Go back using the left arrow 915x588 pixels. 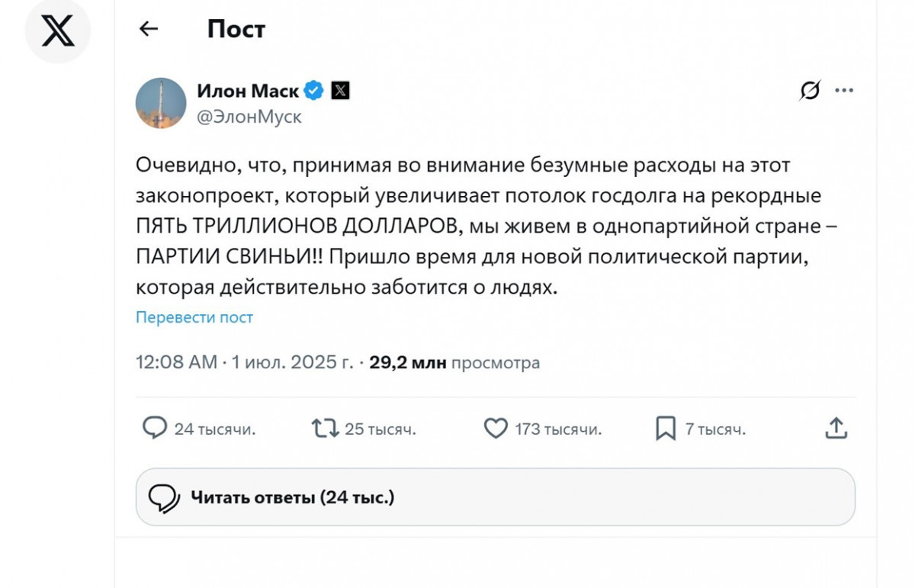[148, 29]
